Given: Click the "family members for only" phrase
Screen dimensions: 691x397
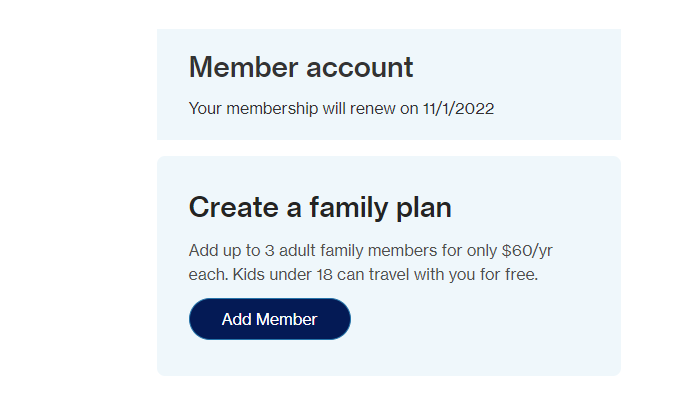Looking at the screenshot, I should pyautogui.click(x=409, y=251).
